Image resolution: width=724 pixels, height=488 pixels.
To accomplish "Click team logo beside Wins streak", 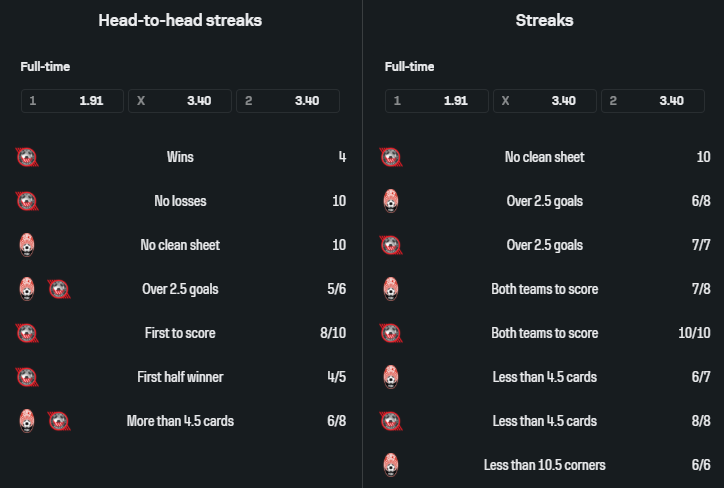I will pyautogui.click(x=27, y=157).
